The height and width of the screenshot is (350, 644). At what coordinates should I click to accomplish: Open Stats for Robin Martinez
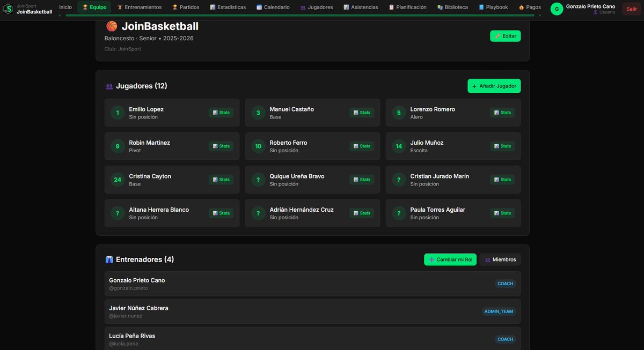coord(221,146)
